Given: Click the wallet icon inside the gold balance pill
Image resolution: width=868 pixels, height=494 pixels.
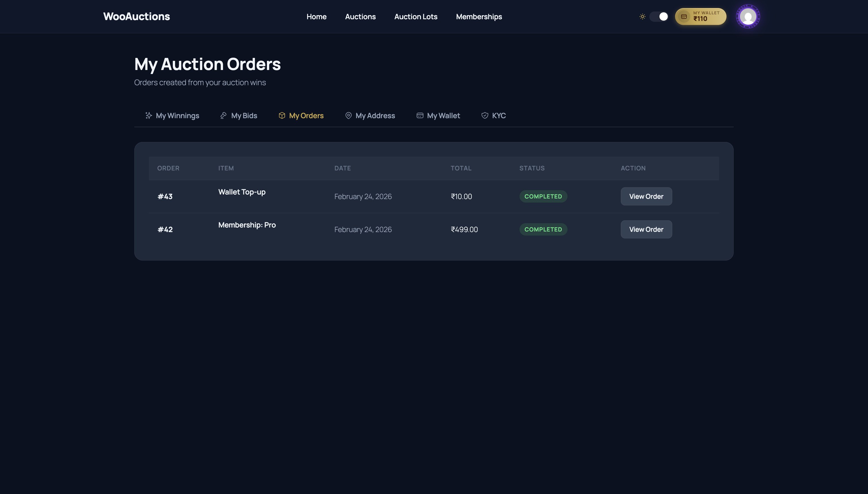Looking at the screenshot, I should pos(683,16).
